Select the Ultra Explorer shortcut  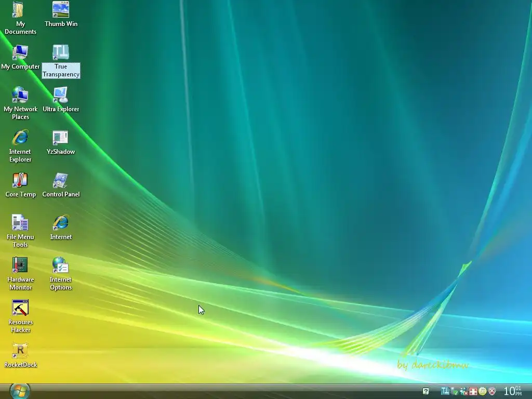(61, 99)
